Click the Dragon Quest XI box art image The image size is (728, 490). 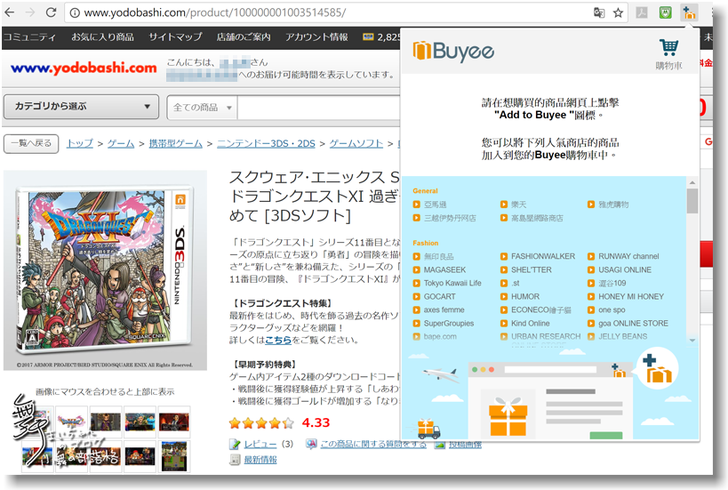pyautogui.click(x=105, y=270)
